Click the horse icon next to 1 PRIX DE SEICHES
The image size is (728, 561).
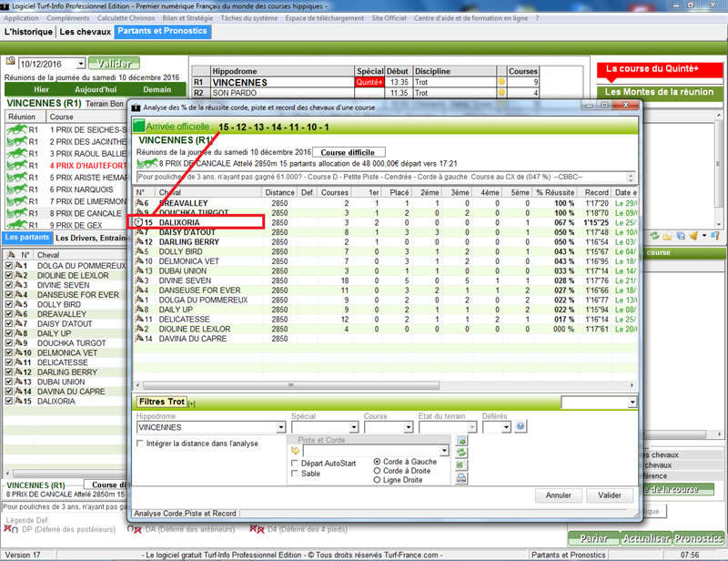[x=16, y=130]
